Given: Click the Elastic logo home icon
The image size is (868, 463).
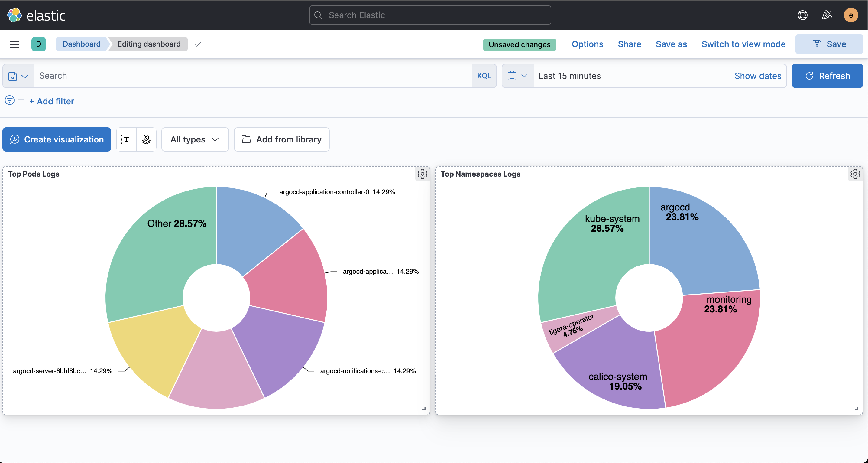Looking at the screenshot, I should (14, 15).
